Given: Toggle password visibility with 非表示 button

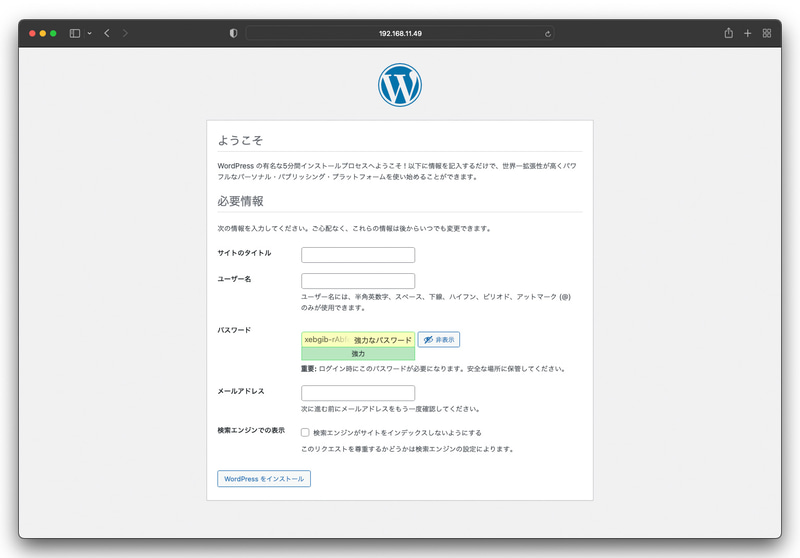Looking at the screenshot, I should pyautogui.click(x=439, y=340).
